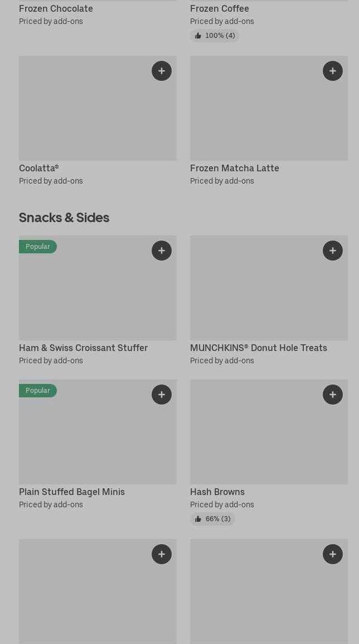Open Hash Browns item title
Screen dimensions: 359x644
217,492
